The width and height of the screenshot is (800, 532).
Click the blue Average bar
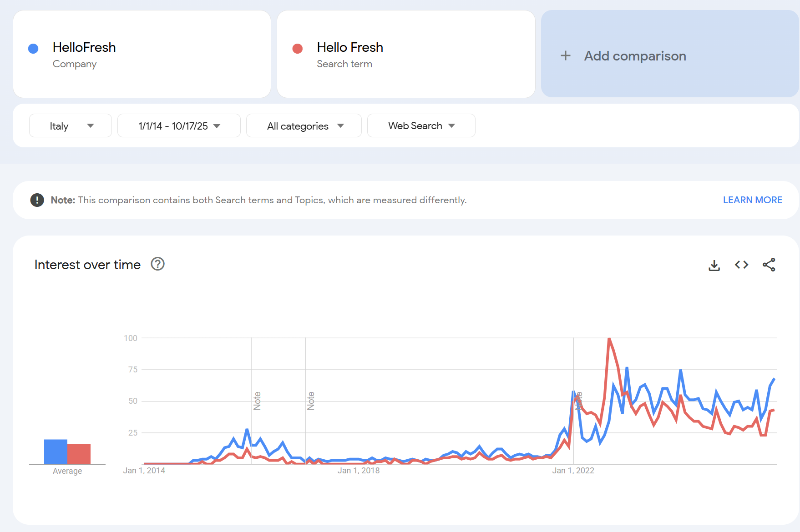[x=56, y=452]
